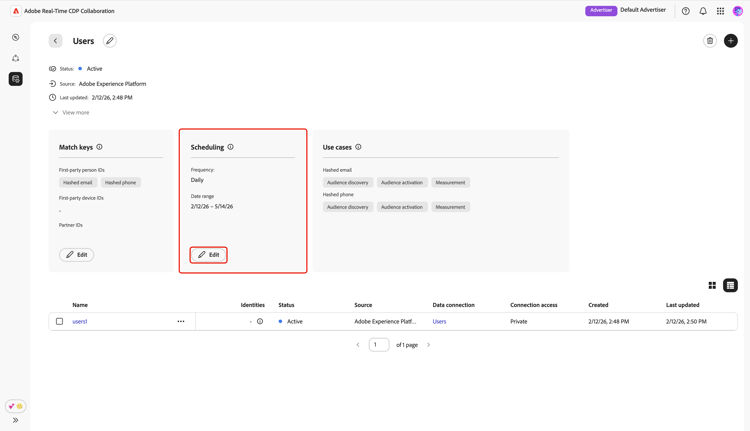Click the 2/12/26 – 5/14/26 date range

[x=212, y=207]
